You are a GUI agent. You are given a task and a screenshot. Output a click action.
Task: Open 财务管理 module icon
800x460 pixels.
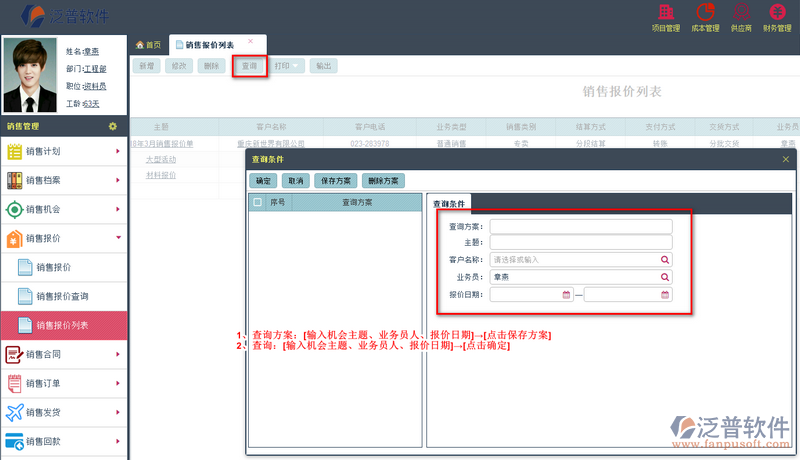click(x=777, y=12)
